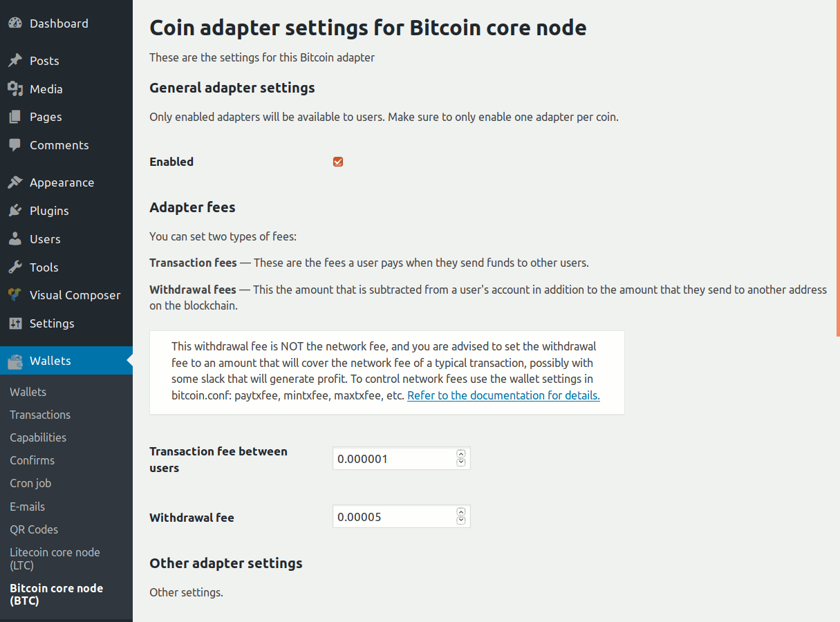Click the Plugins plug icon
Screen dimensions: 840x622
point(15,211)
